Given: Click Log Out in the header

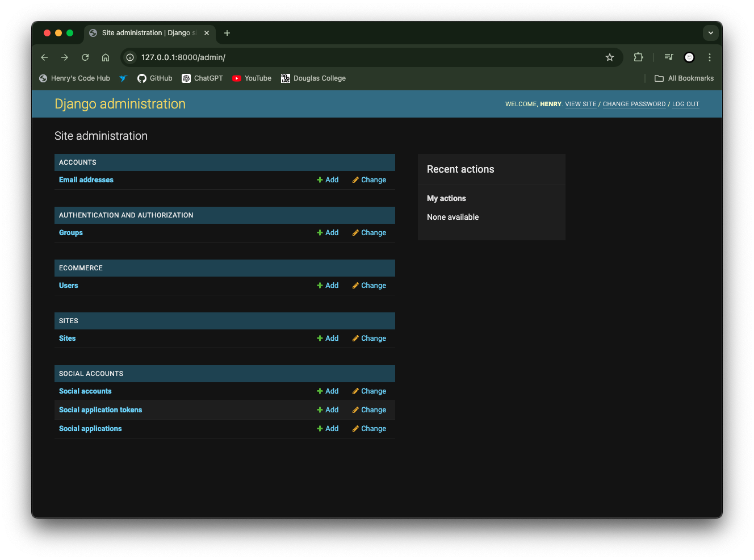Looking at the screenshot, I should point(686,105).
